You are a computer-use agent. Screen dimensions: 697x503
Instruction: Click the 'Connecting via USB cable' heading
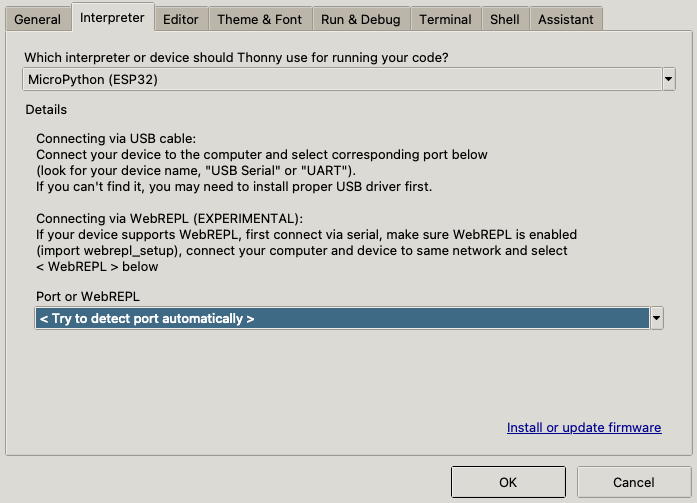tap(116, 139)
